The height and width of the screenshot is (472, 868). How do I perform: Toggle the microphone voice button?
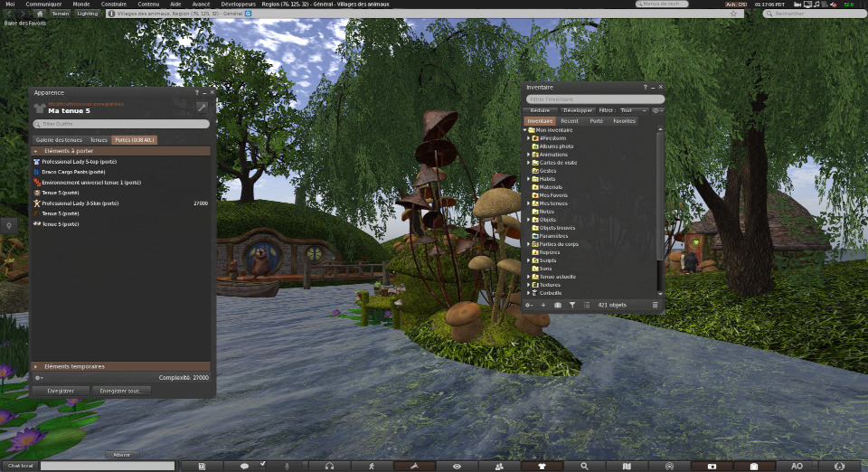(288, 466)
